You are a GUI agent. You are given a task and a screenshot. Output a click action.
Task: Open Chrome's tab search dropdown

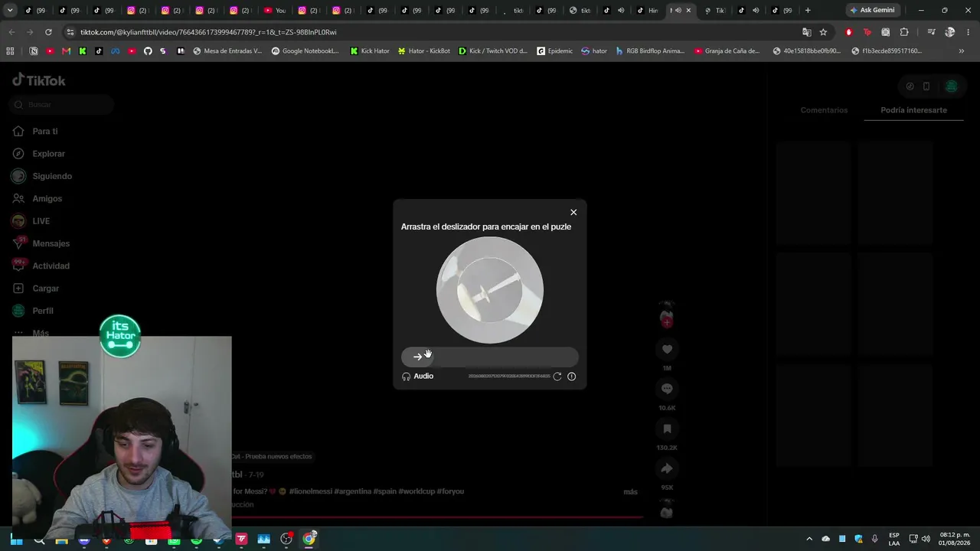coord(10,10)
